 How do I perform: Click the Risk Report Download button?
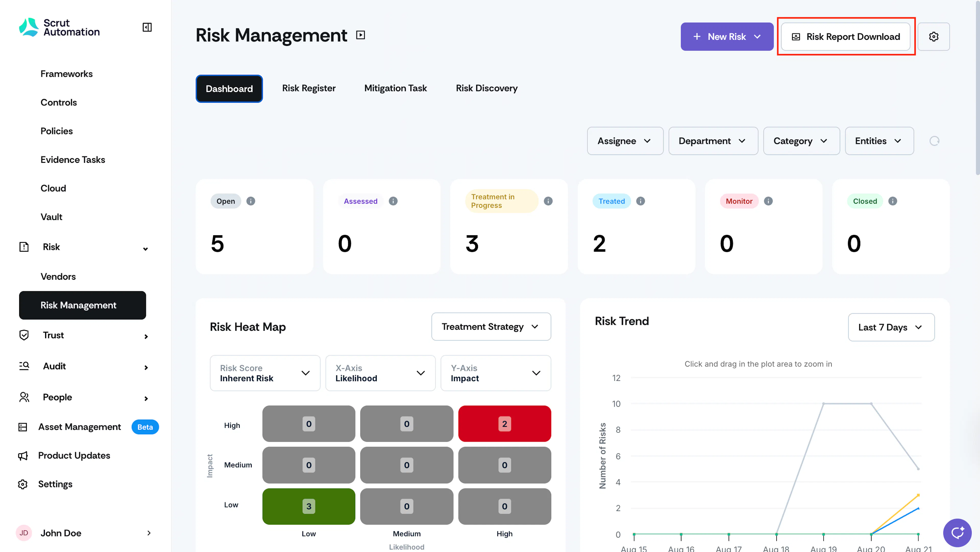pos(845,36)
